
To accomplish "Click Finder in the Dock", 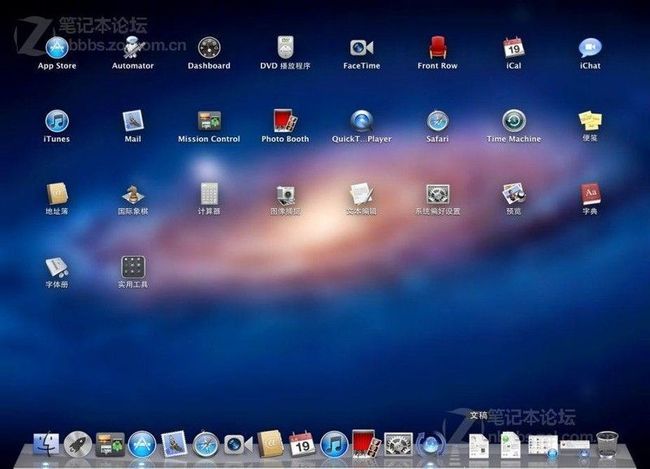I will click(x=46, y=444).
